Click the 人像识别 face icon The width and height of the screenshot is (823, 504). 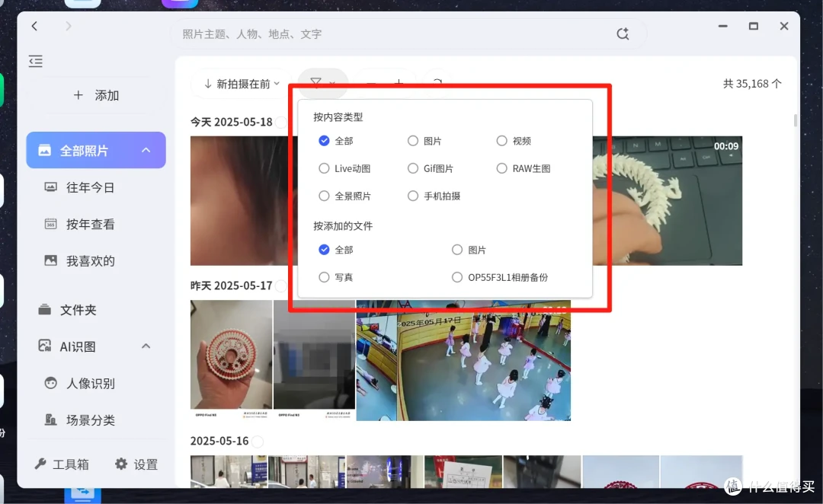point(50,383)
